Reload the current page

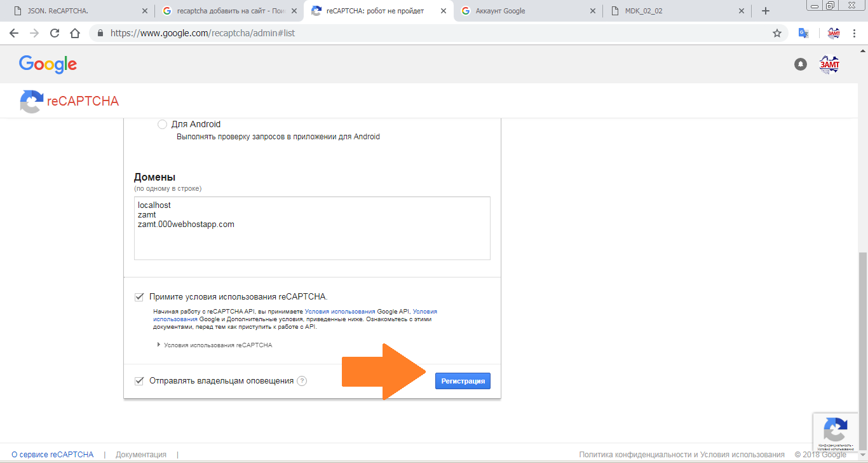pyautogui.click(x=55, y=33)
